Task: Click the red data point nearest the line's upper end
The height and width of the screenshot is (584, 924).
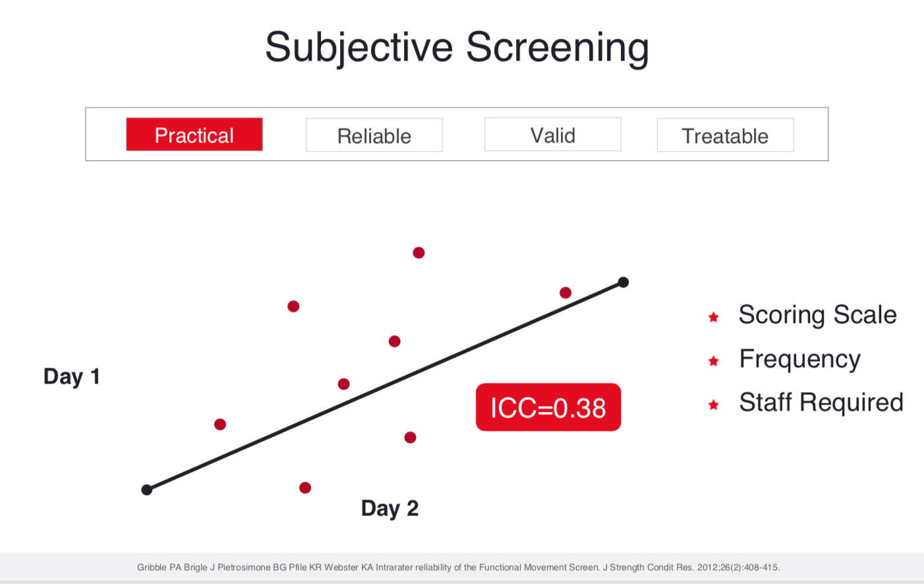Action: pyautogui.click(x=565, y=293)
